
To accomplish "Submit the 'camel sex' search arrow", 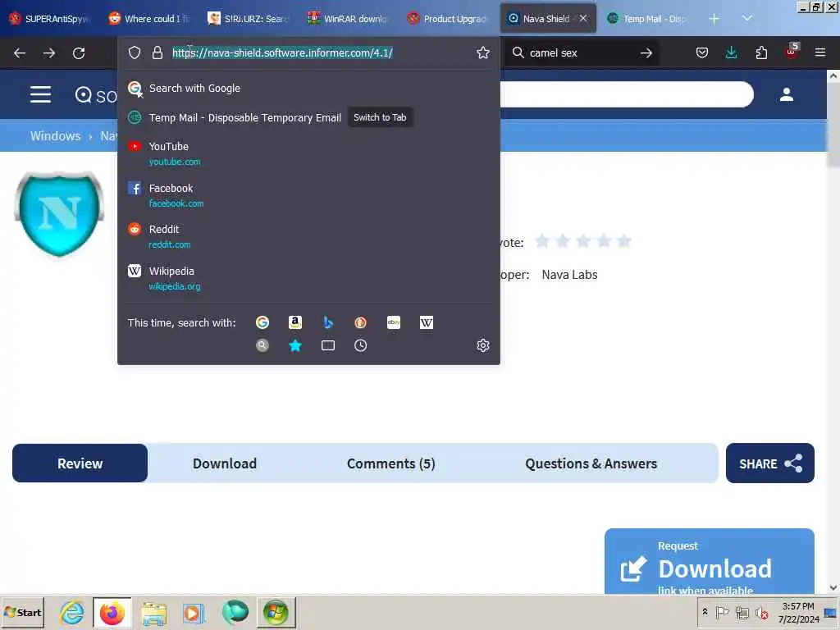I will pyautogui.click(x=646, y=52).
